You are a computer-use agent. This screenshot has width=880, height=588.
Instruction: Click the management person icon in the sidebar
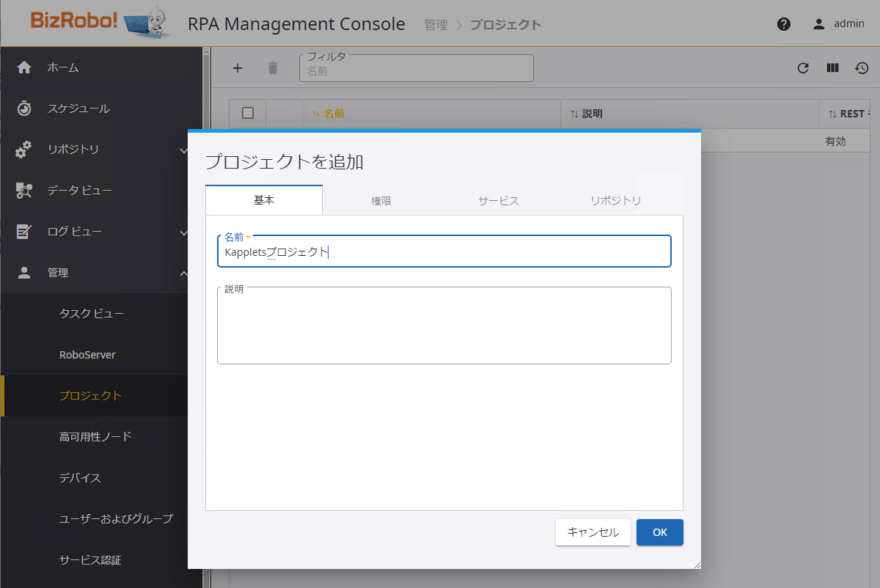click(x=24, y=273)
